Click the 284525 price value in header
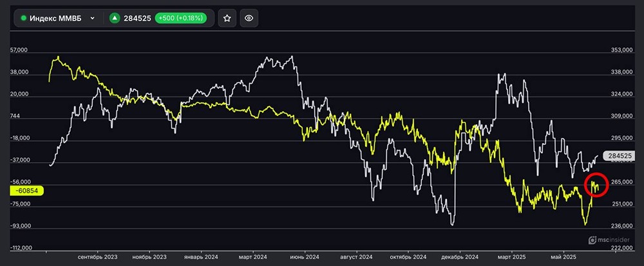The height and width of the screenshot is (266, 644). tap(138, 18)
